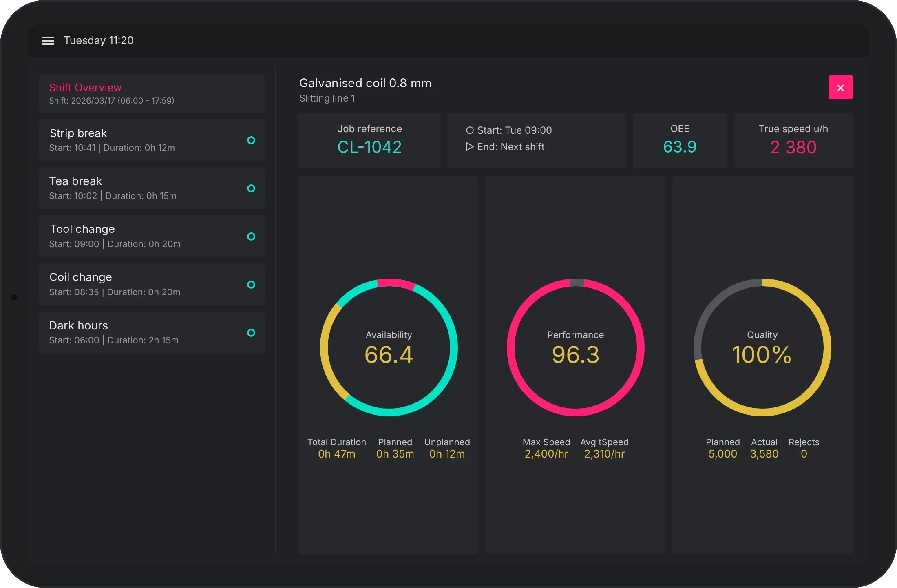Click the Unplanned 0h 12m value
The height and width of the screenshot is (588, 897).
pyautogui.click(x=447, y=454)
